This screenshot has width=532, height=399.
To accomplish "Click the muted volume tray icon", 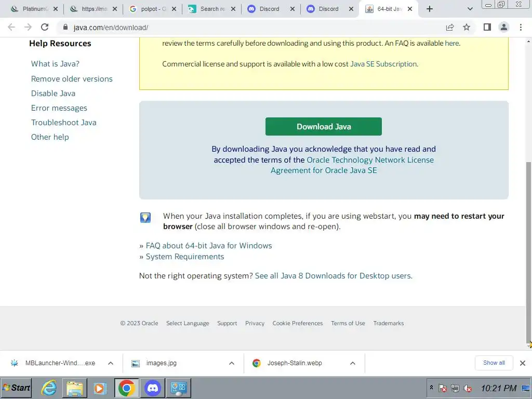I will pyautogui.click(x=468, y=388).
